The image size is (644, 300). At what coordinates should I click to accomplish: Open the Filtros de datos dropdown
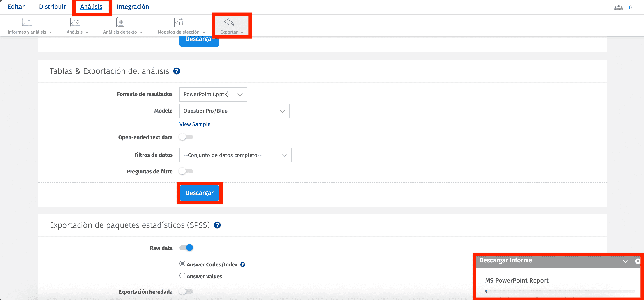pyautogui.click(x=235, y=155)
